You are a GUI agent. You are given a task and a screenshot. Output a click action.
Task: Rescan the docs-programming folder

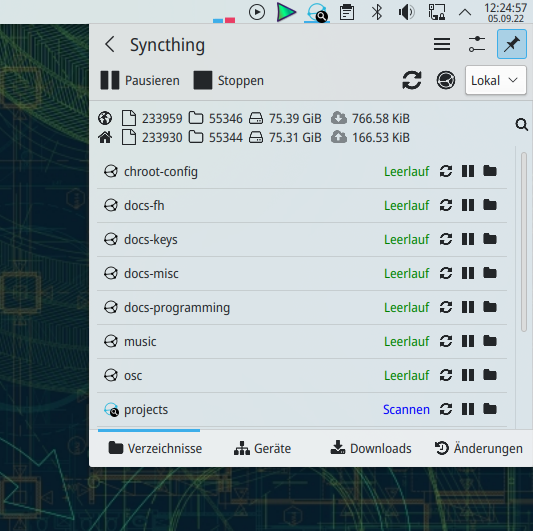click(x=446, y=307)
